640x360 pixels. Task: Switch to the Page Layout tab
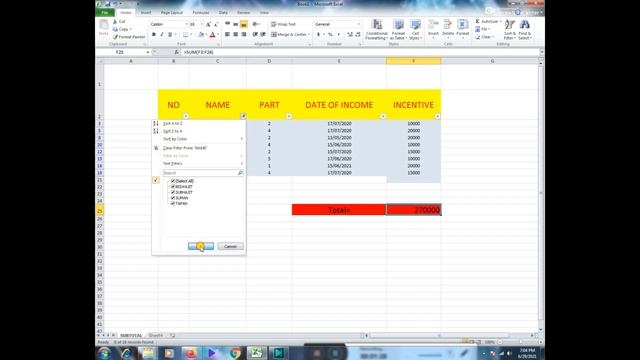[x=171, y=13]
